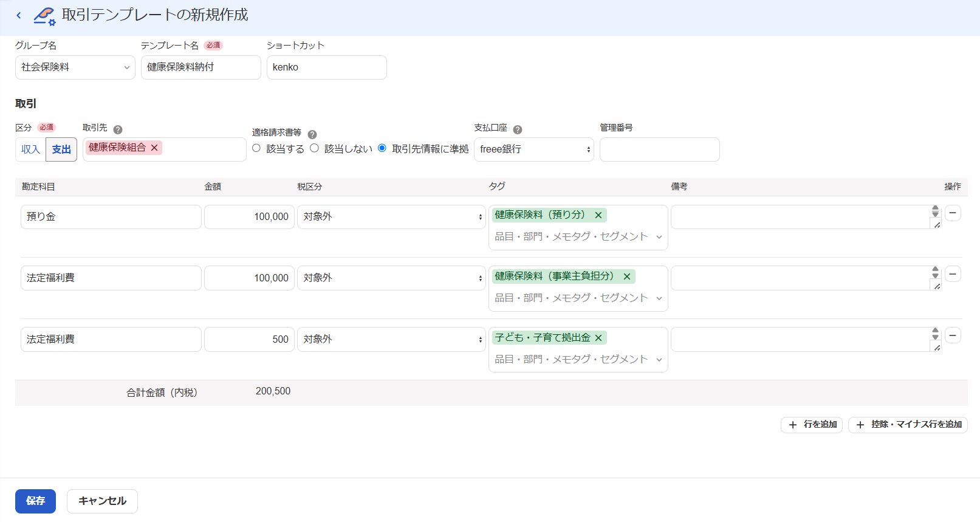The image size is (980, 522).
Task: Open 税区分 dropdown in the 100,000 法定福利費 row
Action: click(x=391, y=278)
